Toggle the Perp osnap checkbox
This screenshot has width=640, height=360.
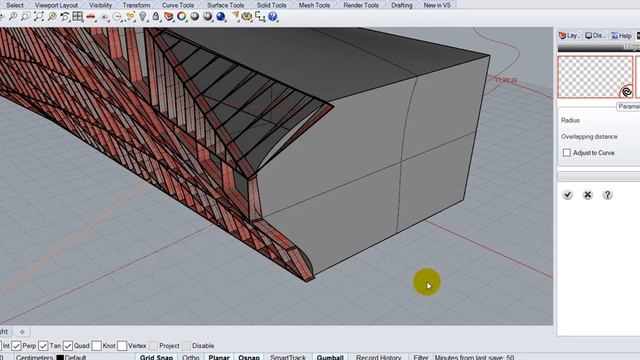16,346
